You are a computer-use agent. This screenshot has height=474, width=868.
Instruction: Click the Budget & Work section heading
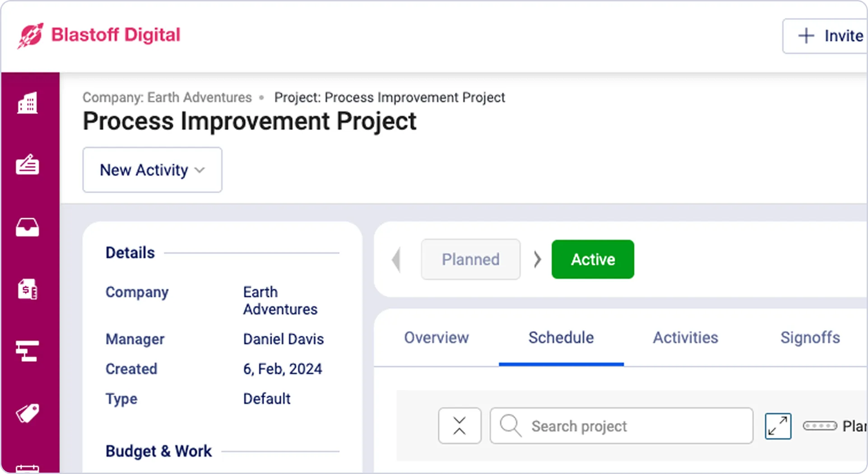click(158, 451)
